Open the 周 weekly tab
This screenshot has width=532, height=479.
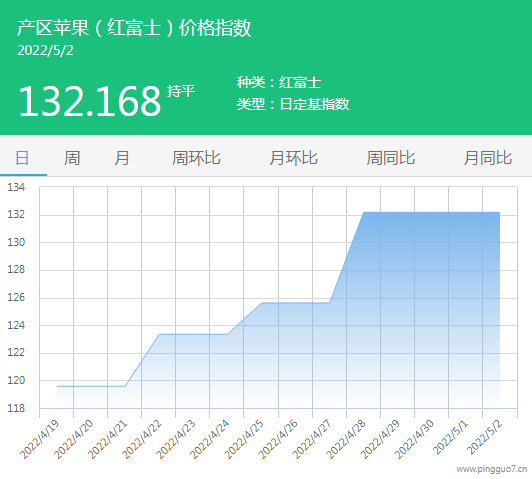point(72,158)
